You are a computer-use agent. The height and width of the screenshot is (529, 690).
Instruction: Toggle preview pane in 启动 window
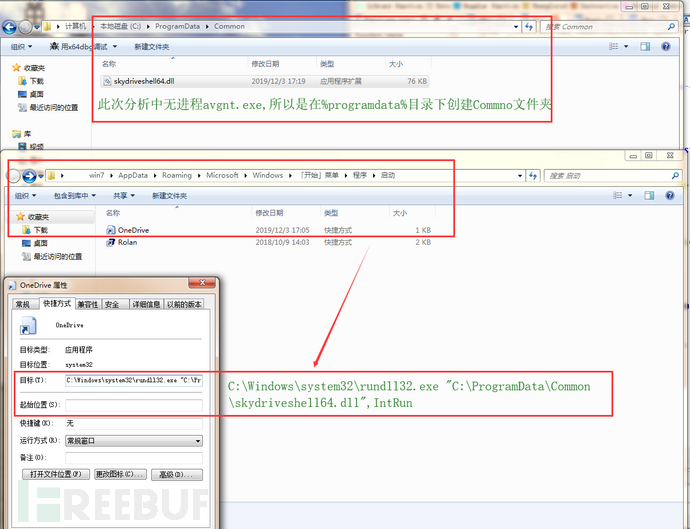[x=649, y=195]
